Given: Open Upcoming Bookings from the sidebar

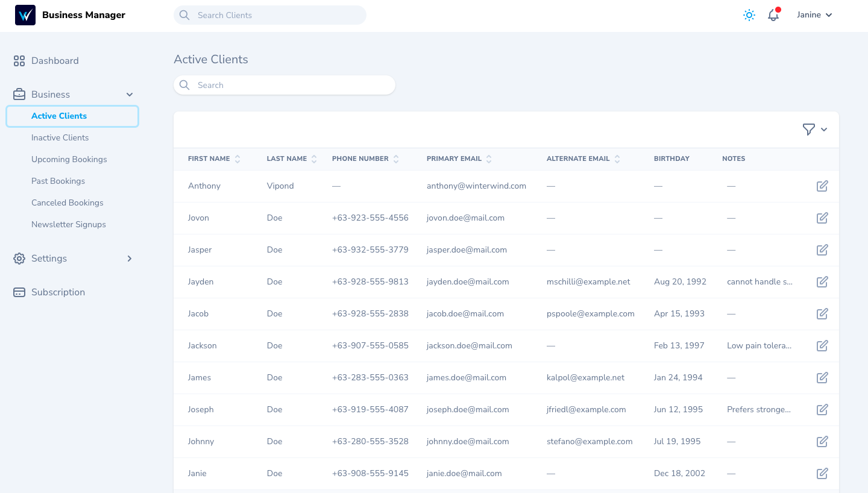Looking at the screenshot, I should pyautogui.click(x=69, y=159).
